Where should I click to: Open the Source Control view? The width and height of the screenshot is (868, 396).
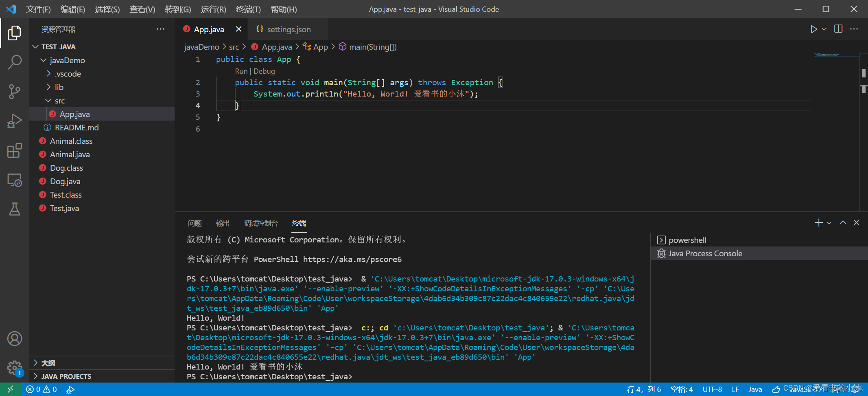click(15, 92)
